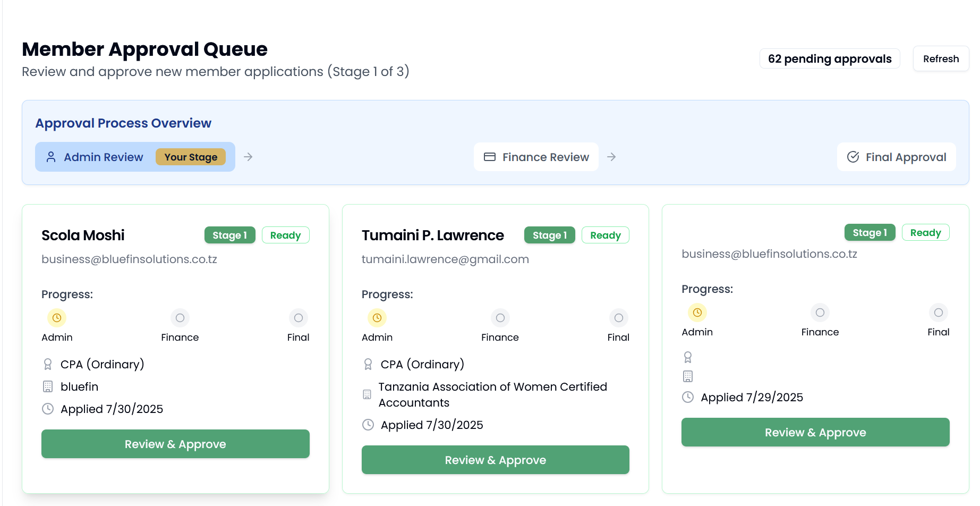Review and approve Tumaini P. Lawrence
Screen dimensions: 980x506
pos(495,460)
